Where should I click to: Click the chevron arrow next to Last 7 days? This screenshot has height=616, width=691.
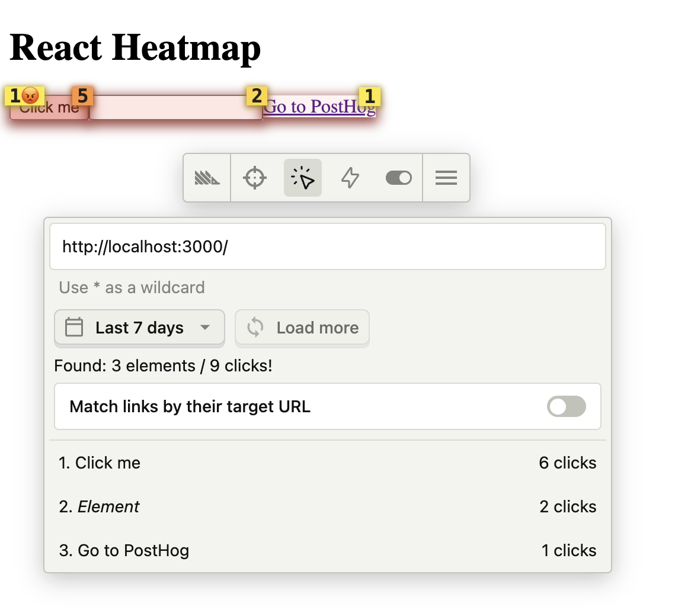205,327
